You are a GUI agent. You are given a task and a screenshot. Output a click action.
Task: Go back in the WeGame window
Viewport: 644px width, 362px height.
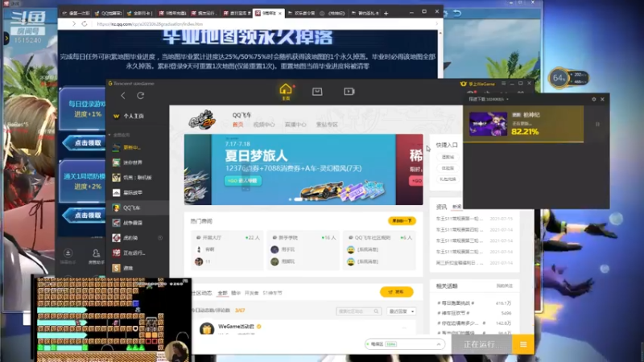[123, 96]
